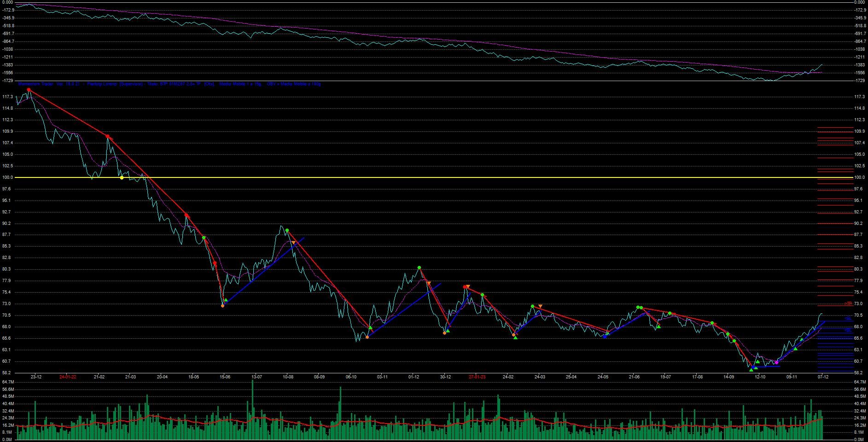Click the 100.0 price label on right axis
Image resolution: width=868 pixels, height=442 pixels.
click(x=859, y=177)
